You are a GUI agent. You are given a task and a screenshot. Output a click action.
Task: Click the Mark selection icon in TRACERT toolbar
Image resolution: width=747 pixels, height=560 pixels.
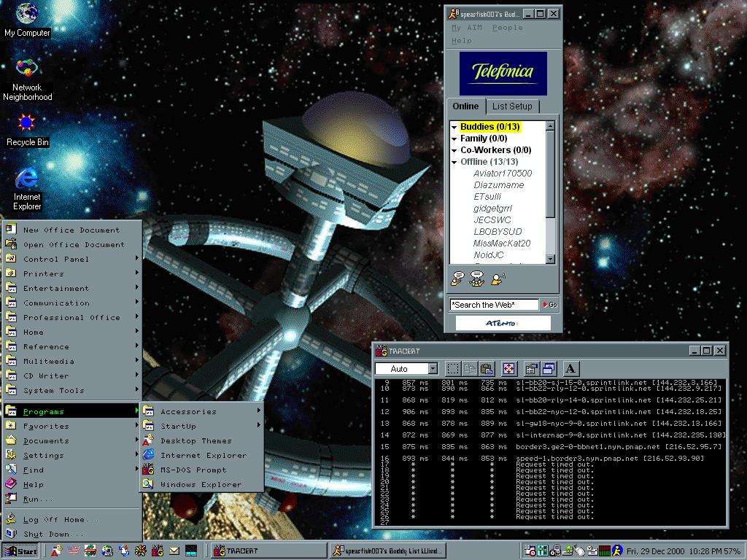pos(453,369)
